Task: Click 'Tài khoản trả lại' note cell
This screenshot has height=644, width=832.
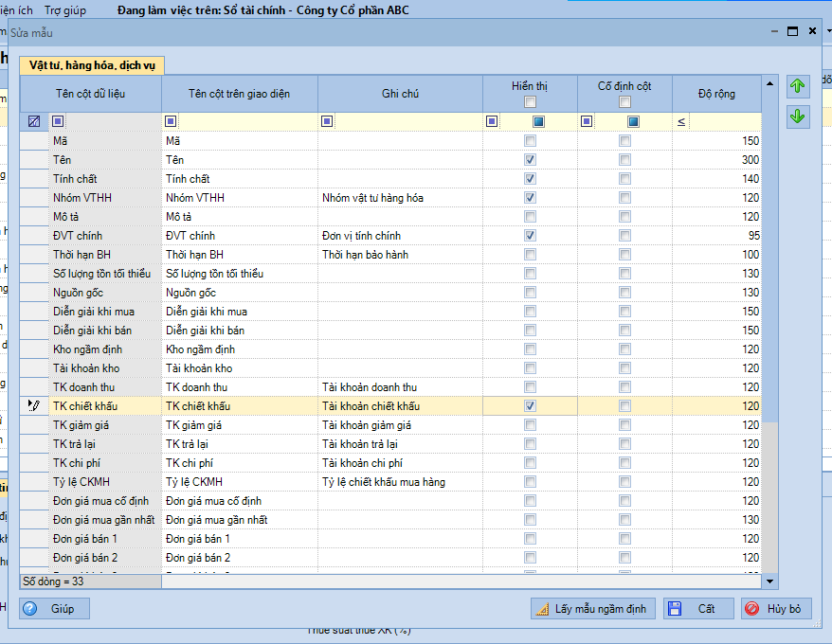Action: tap(400, 444)
